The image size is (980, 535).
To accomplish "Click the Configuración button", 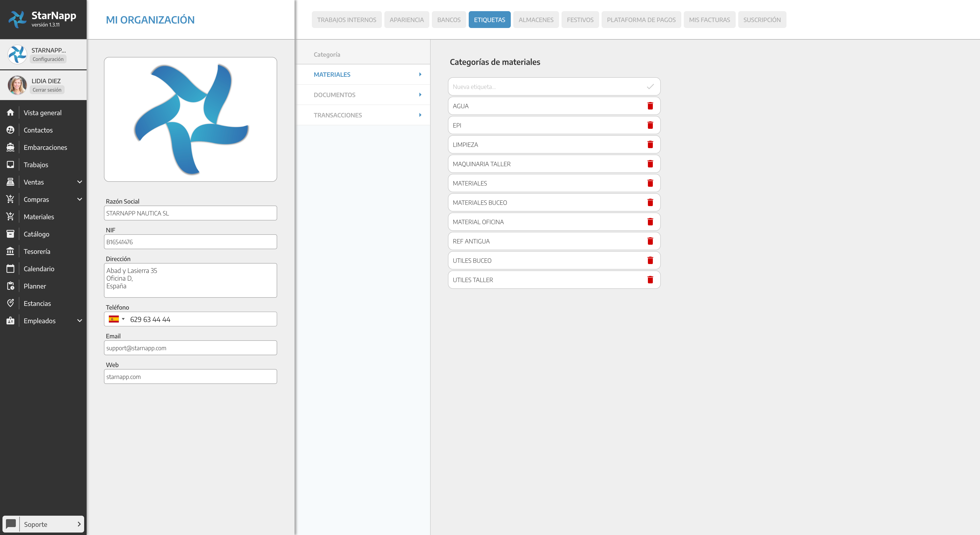I will 48,59.
